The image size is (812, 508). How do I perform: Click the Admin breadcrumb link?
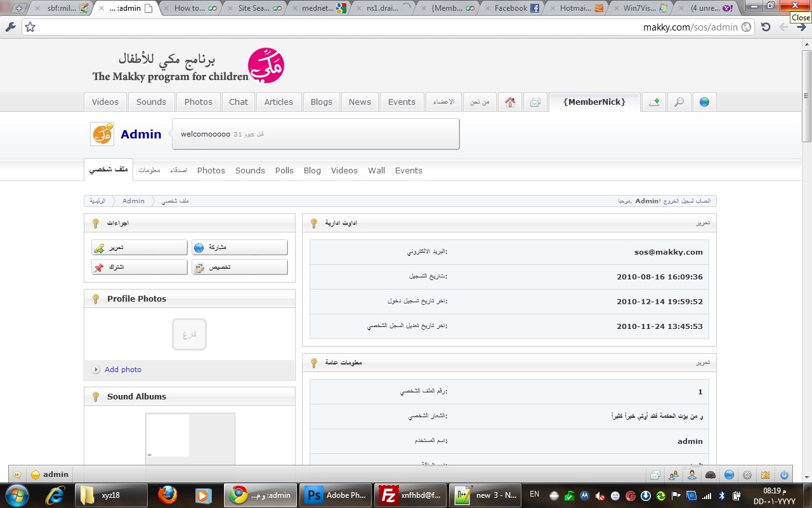coord(133,201)
